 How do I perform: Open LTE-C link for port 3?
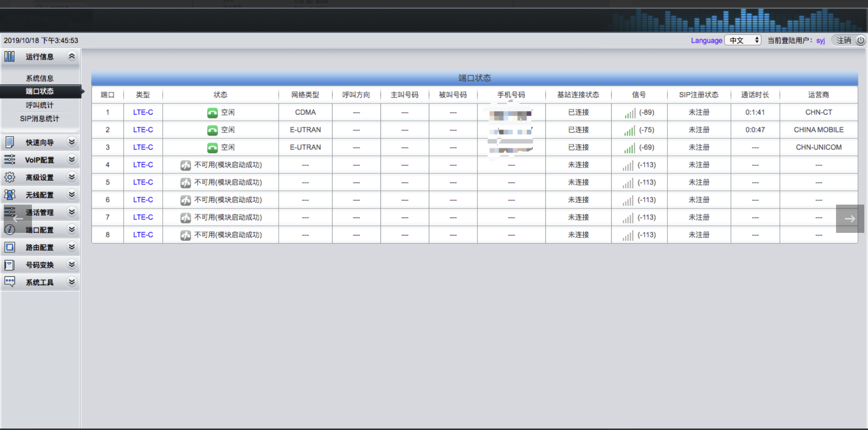pyautogui.click(x=143, y=147)
